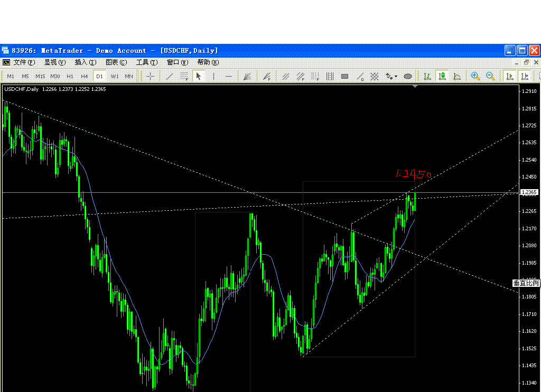
Task: Select the vertical line tool
Action: tap(213, 76)
